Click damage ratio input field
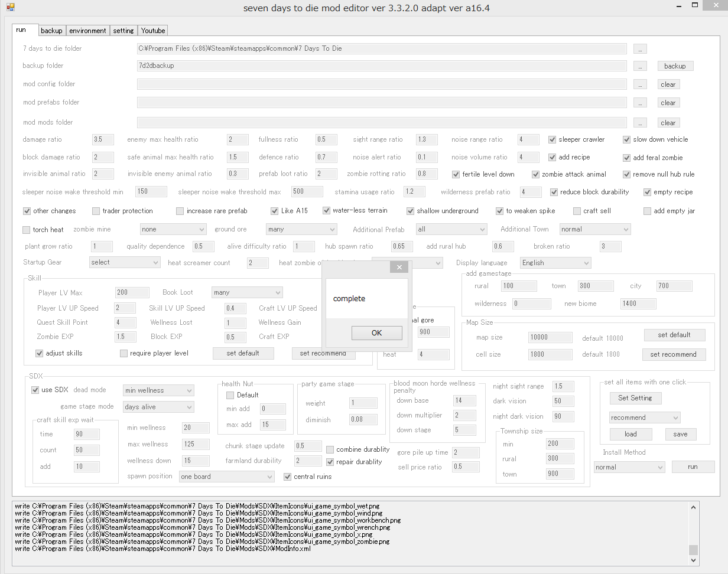Screen dimensions: 728x574 [103, 140]
